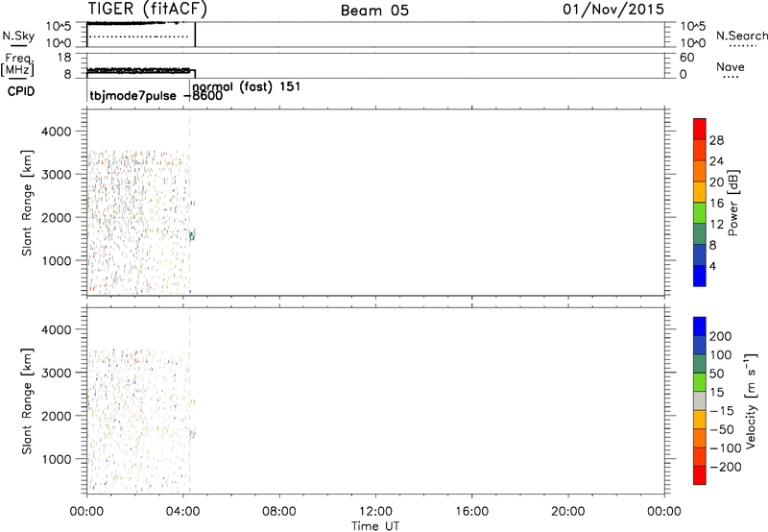The image size is (768, 532).
Task: Click the 'N.Search' legend label
Action: 741,36
